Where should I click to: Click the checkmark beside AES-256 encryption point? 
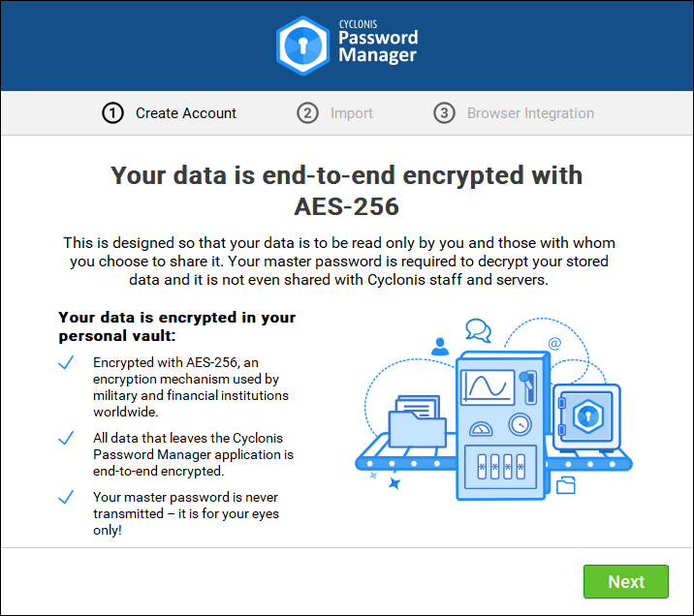[66, 363]
